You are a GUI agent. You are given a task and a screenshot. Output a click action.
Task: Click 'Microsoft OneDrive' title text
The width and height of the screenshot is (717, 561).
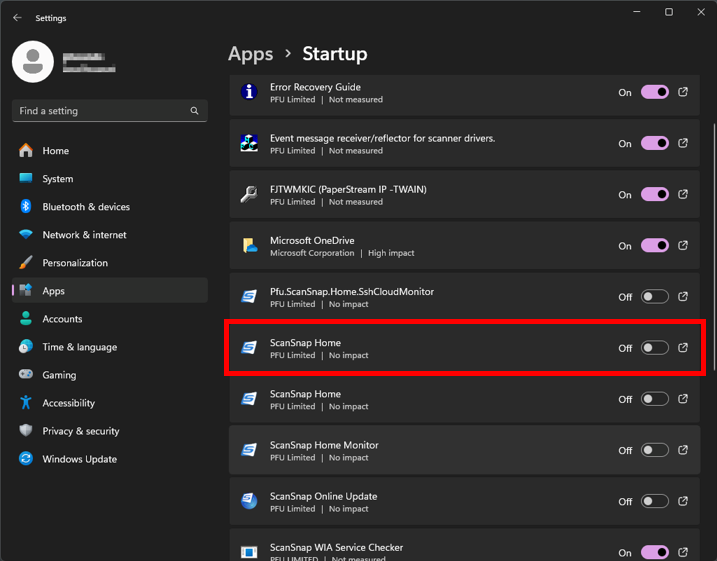coord(312,240)
